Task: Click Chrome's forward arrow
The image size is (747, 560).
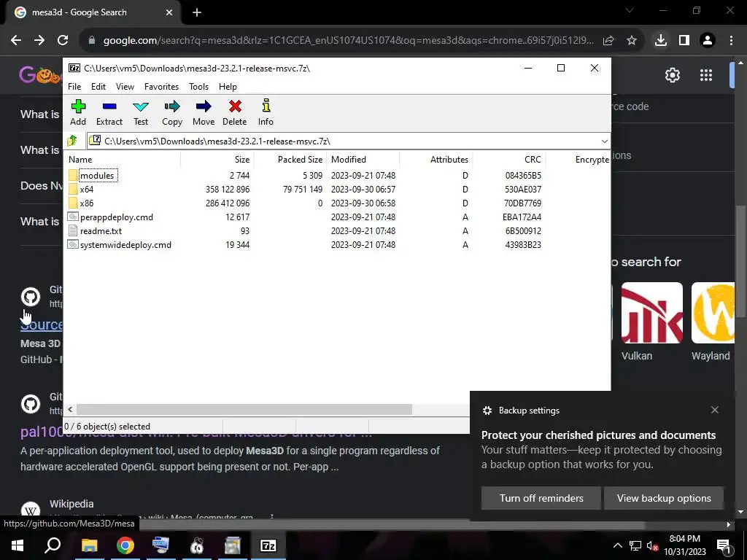Action: 39,41
